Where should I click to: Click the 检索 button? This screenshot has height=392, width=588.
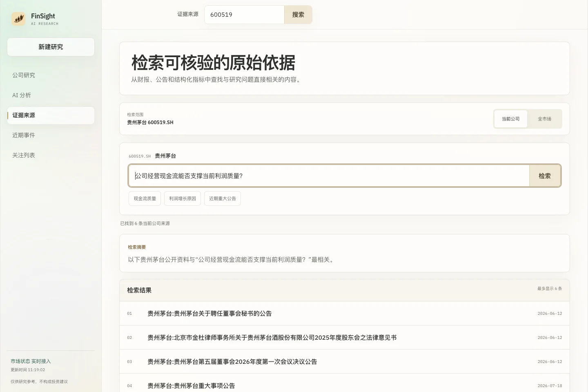pos(545,176)
